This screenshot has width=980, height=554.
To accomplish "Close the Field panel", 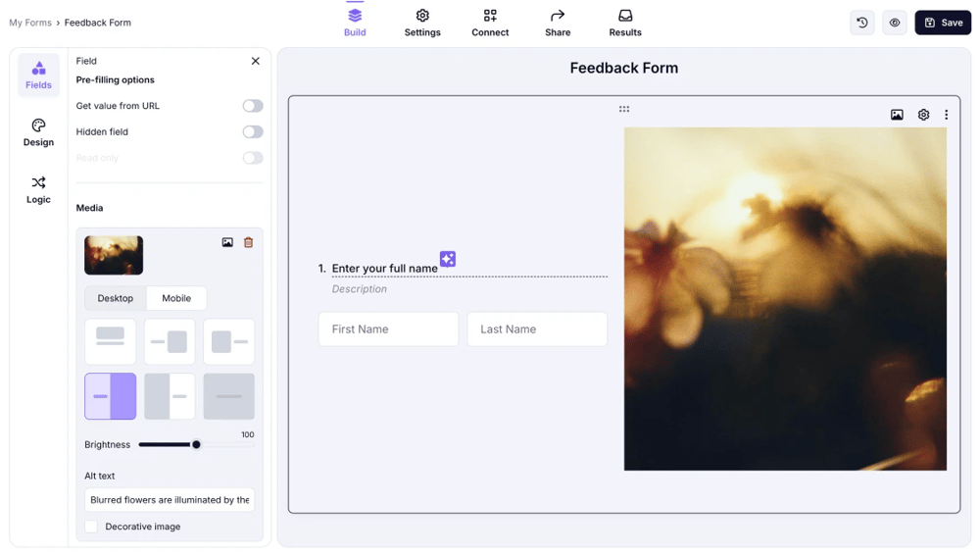I will point(255,61).
